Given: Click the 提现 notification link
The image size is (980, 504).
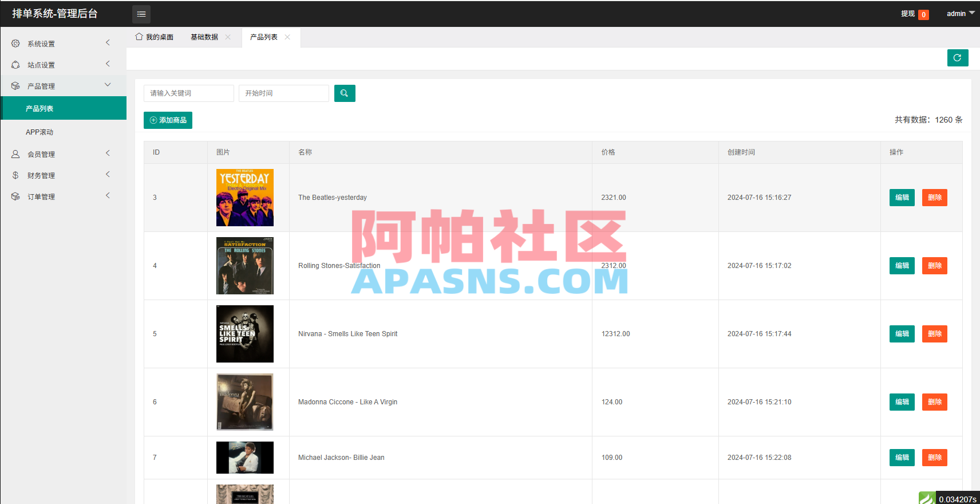Looking at the screenshot, I should tap(915, 14).
